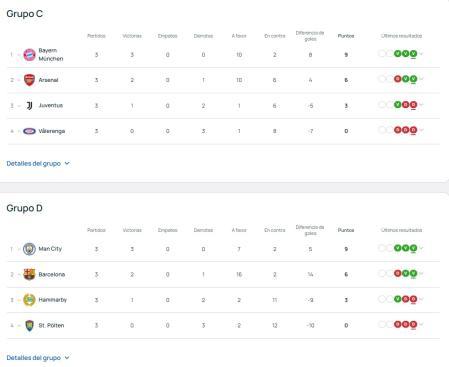449x367 pixels.
Task: Click St. Pölten's goal difference -10
Action: click(310, 325)
